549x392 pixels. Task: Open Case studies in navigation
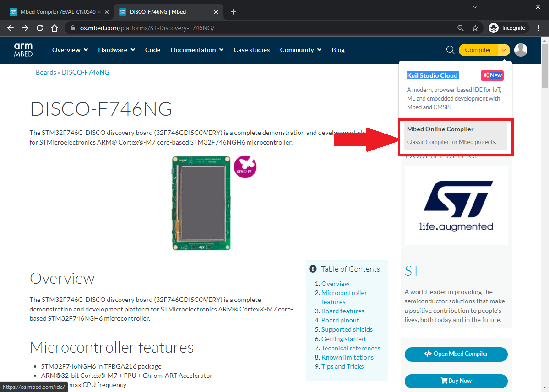tap(252, 50)
